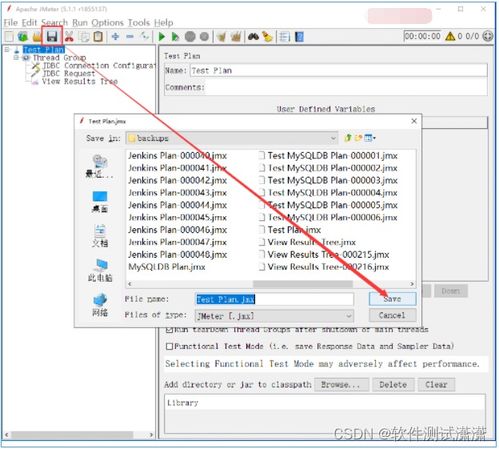Collapse the Test Plan tree node
This screenshot has height=449, width=499.
7,50
